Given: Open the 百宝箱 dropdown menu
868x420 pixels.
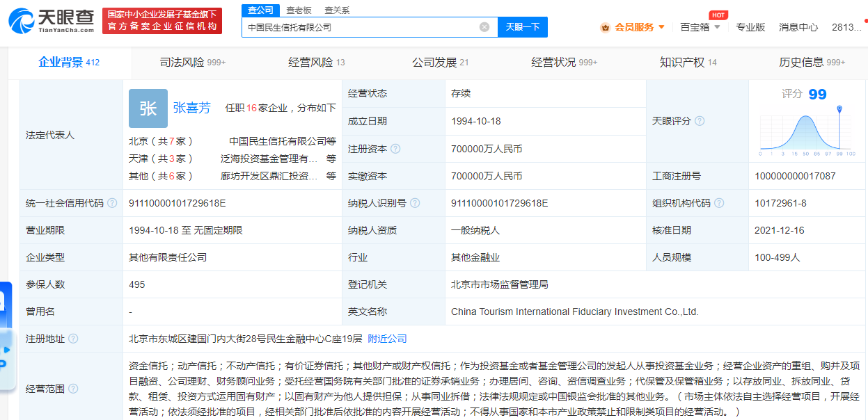Looking at the screenshot, I should point(700,27).
